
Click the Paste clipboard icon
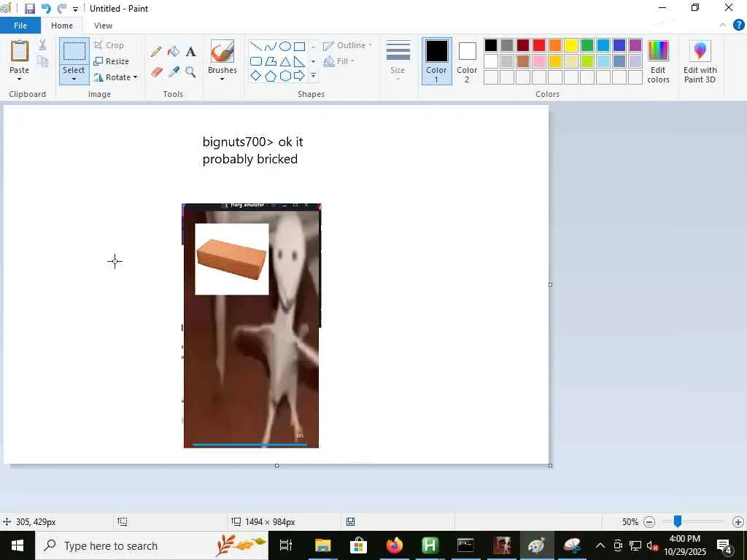point(20,51)
